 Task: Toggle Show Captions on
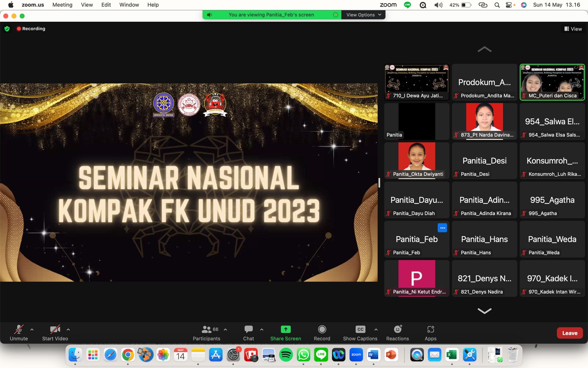360,333
